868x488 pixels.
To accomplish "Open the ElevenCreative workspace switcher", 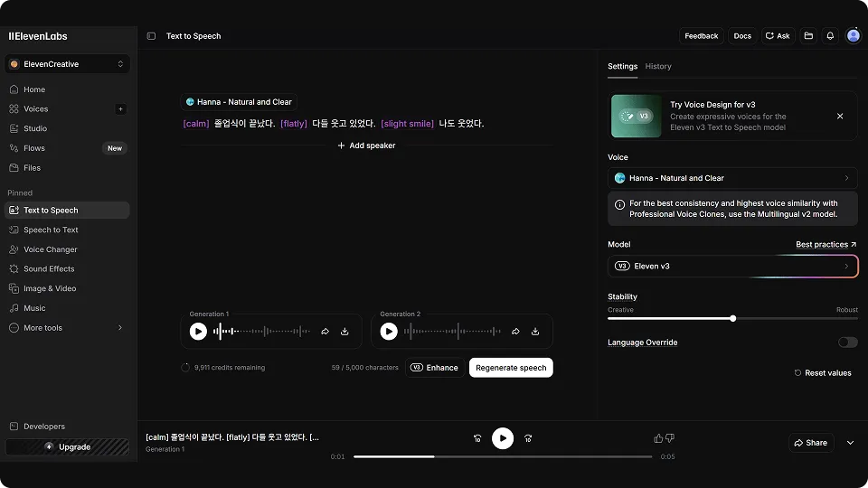I will pyautogui.click(x=67, y=64).
